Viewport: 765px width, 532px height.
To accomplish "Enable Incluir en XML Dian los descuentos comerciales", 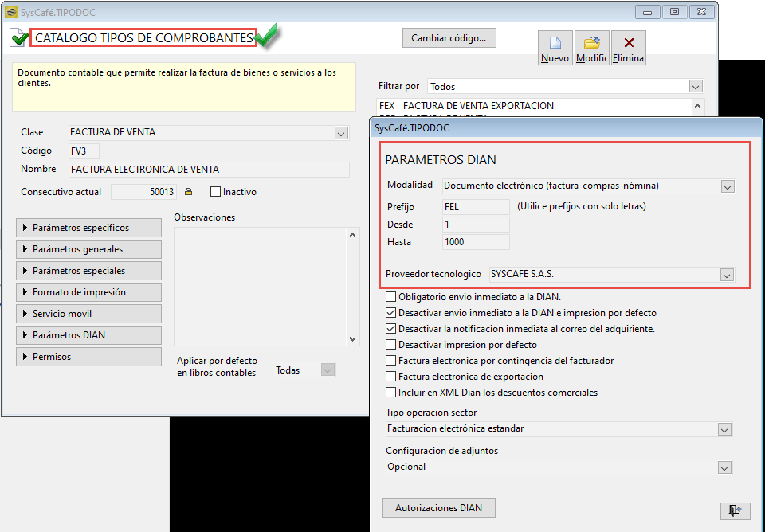I will coord(390,393).
